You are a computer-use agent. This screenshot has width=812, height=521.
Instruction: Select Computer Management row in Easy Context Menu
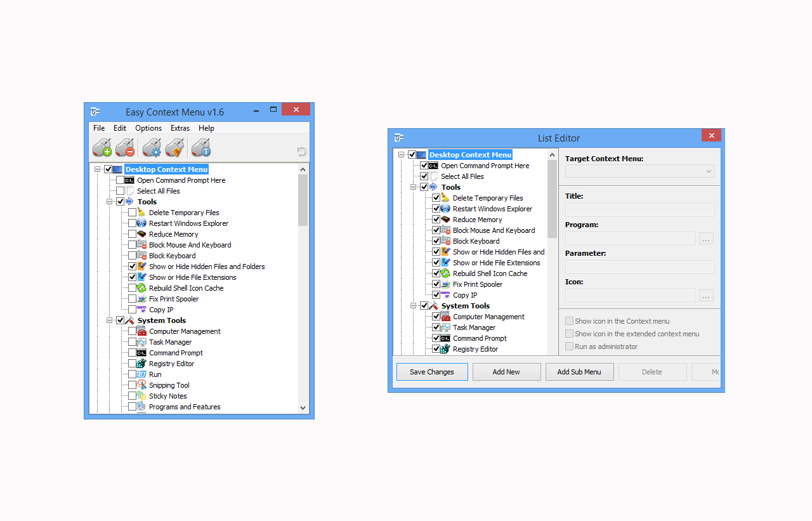click(x=185, y=331)
